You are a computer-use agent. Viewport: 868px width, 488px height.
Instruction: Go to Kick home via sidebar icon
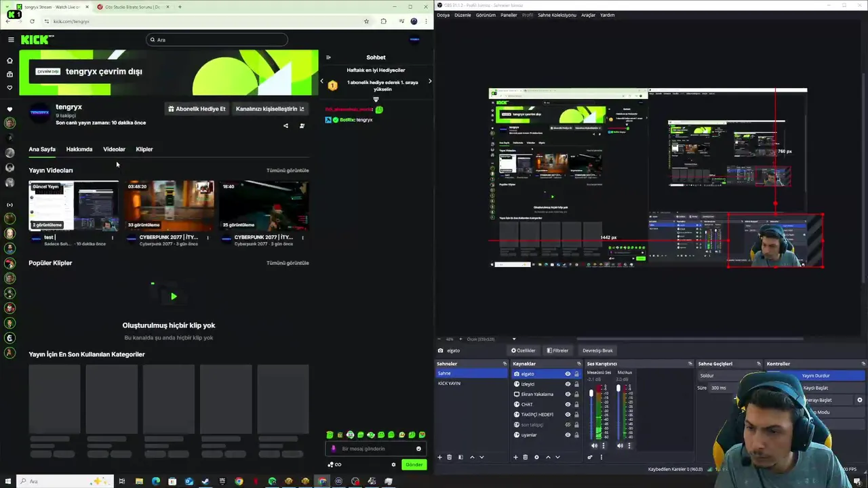(x=9, y=60)
